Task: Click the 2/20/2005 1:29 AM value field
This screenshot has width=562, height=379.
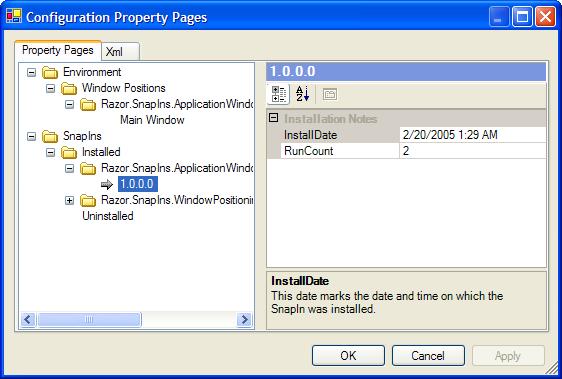Action: 473,135
